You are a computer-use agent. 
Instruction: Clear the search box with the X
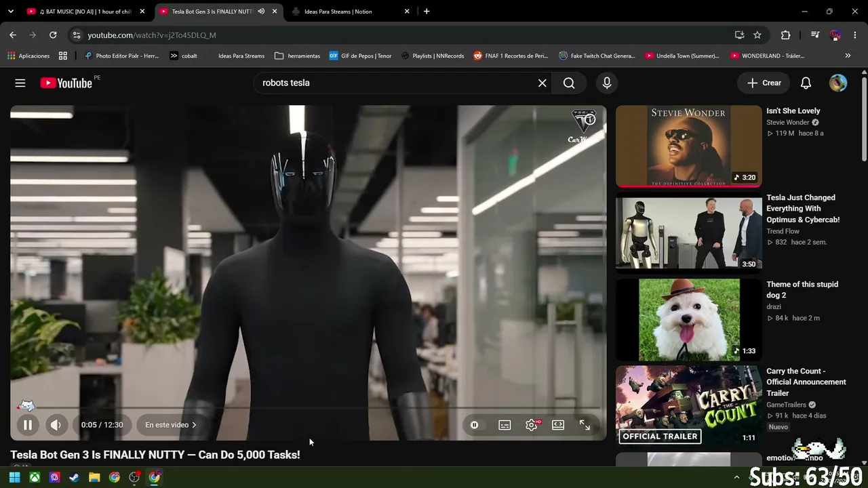[x=542, y=83]
